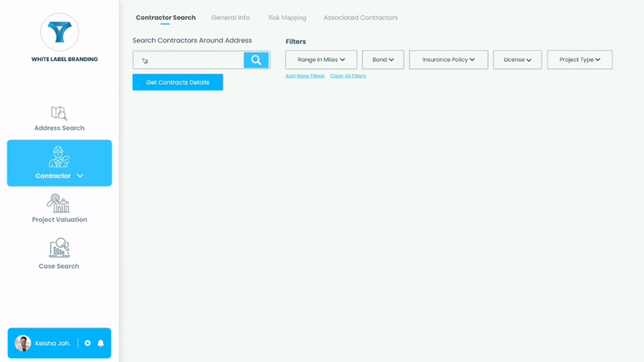The width and height of the screenshot is (644, 362).
Task: Open Case Search section
Action: [x=59, y=253]
